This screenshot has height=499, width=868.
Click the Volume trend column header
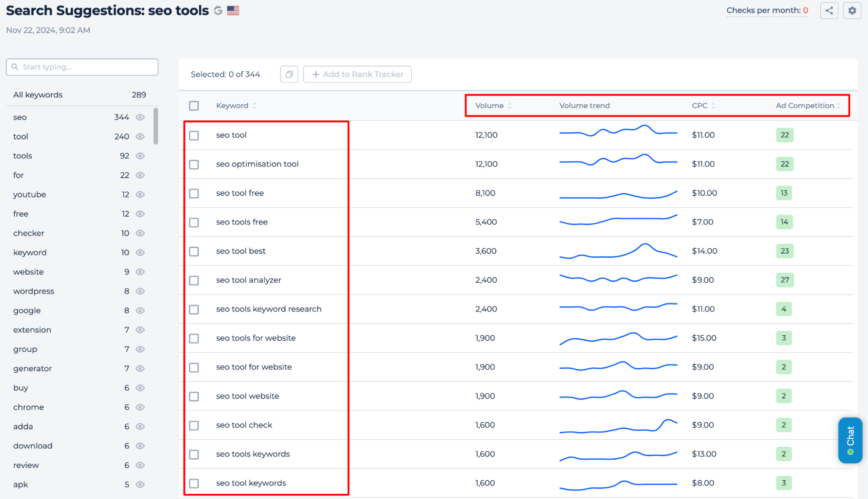(x=584, y=106)
